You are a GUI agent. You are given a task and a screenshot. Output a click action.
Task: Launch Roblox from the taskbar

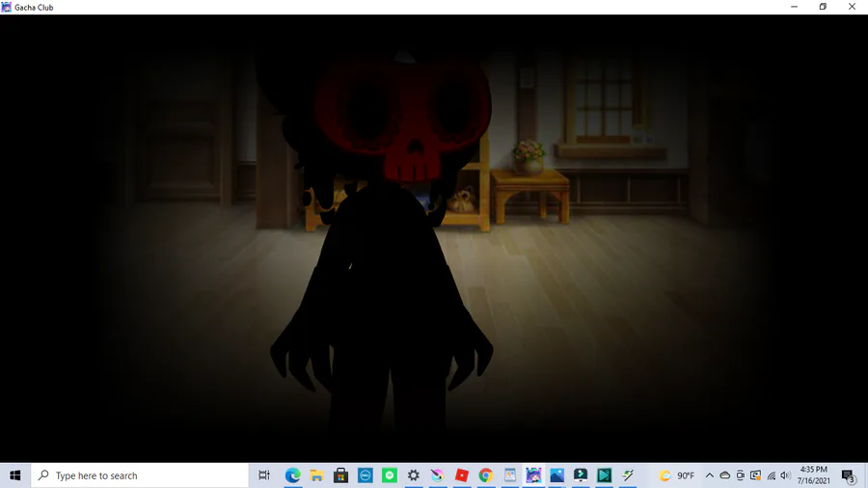point(462,475)
